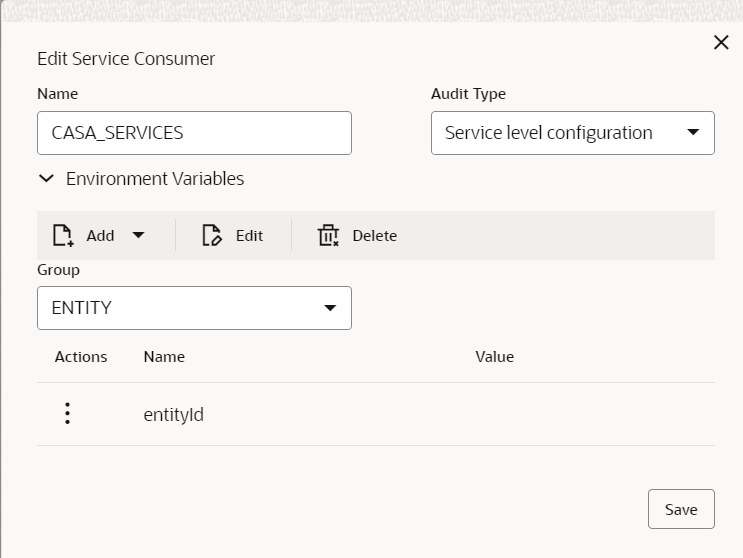Viewport: 743px width, 558px height.
Task: Click the Name column header in table
Action: [x=164, y=357]
